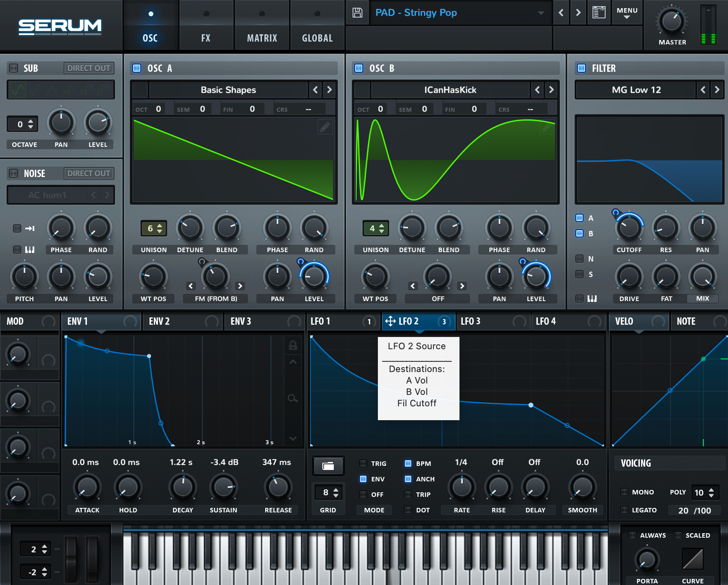
Task: Click next warp mode arrow in OSC B
Action: click(462, 286)
